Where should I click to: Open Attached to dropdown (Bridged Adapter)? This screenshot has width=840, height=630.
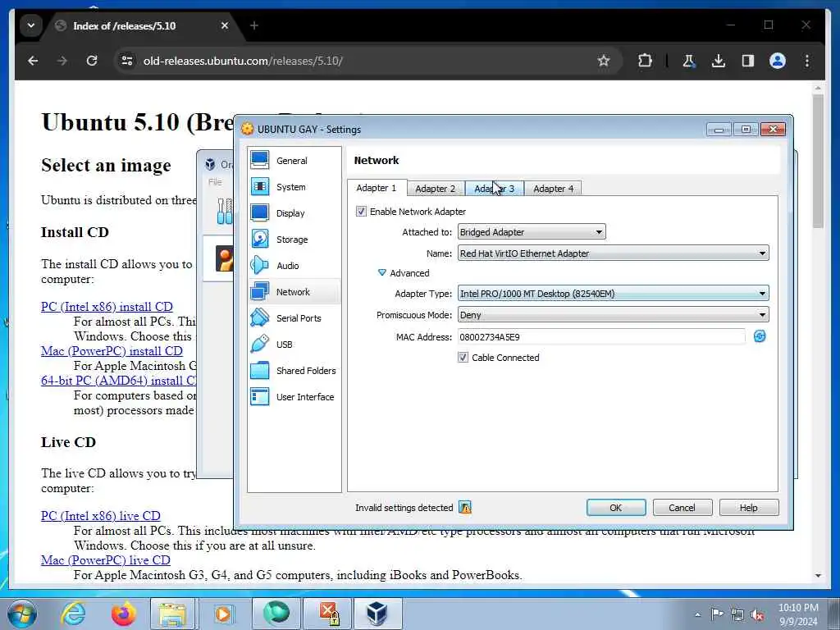(x=532, y=232)
